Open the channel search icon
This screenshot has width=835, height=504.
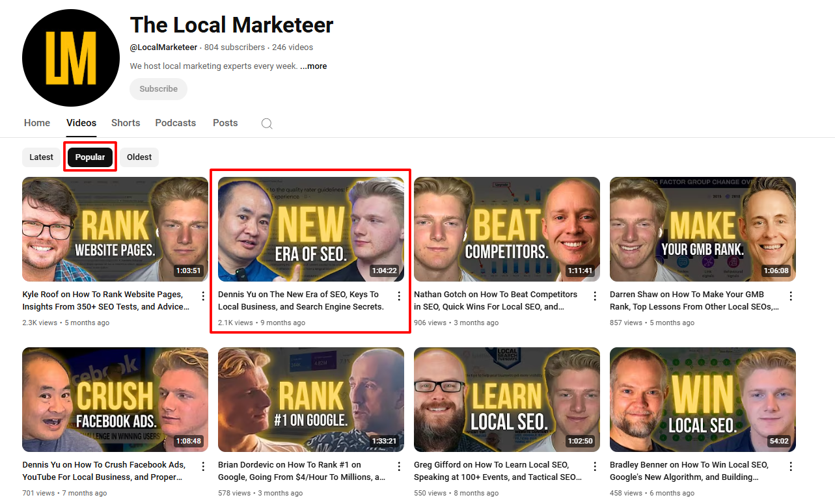266,123
